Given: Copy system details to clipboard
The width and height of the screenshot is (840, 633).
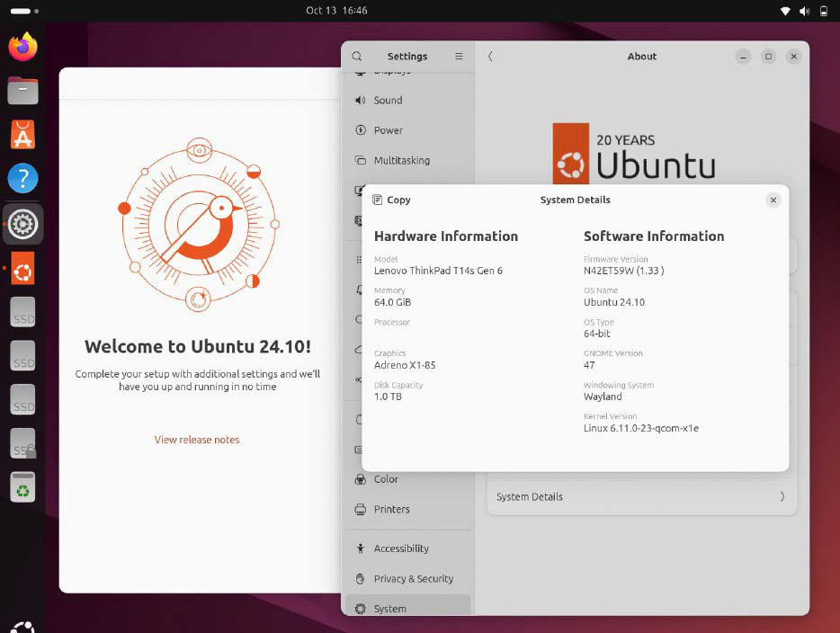Looking at the screenshot, I should [x=391, y=201].
